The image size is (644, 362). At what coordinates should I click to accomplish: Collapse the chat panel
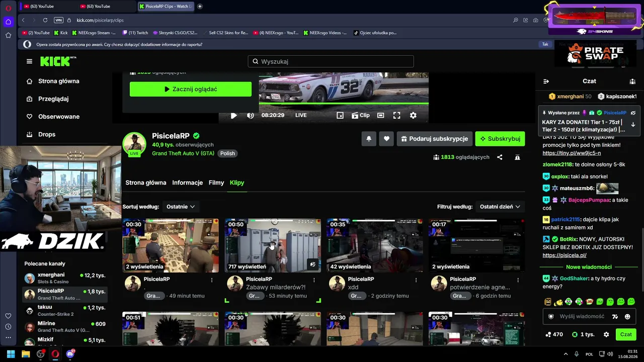pyautogui.click(x=546, y=81)
